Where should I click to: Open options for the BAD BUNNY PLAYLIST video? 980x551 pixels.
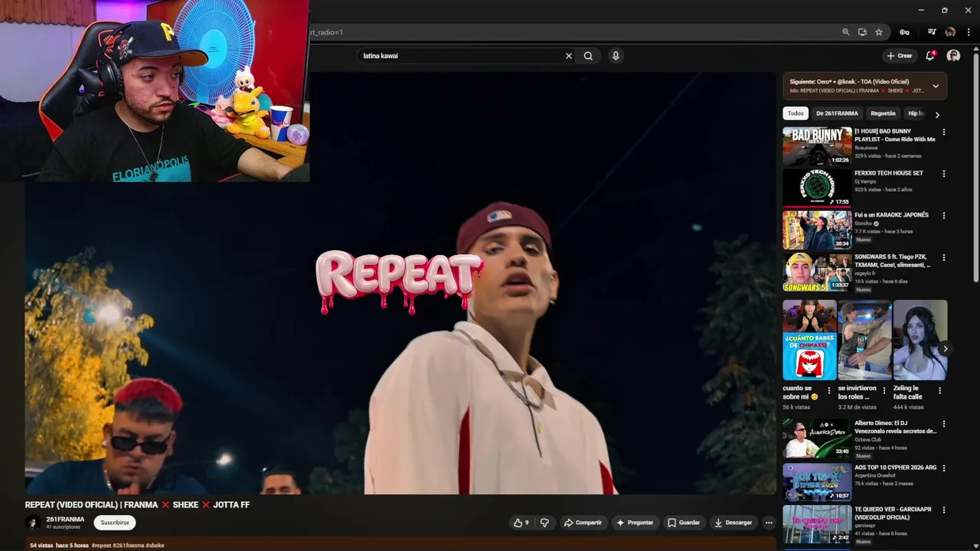click(943, 132)
